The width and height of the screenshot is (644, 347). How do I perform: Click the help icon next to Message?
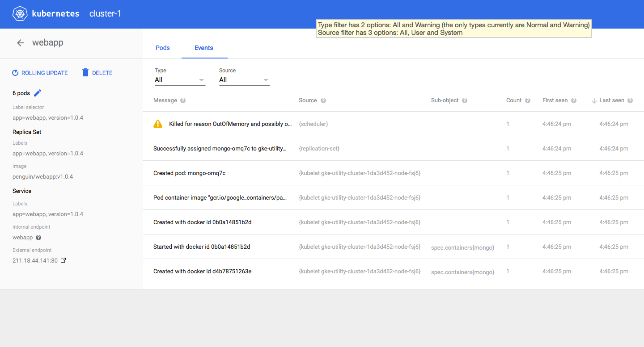point(183,100)
